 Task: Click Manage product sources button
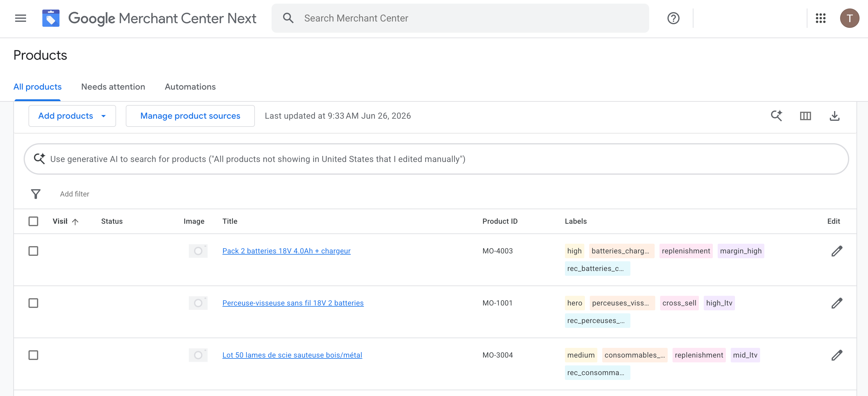(x=190, y=116)
